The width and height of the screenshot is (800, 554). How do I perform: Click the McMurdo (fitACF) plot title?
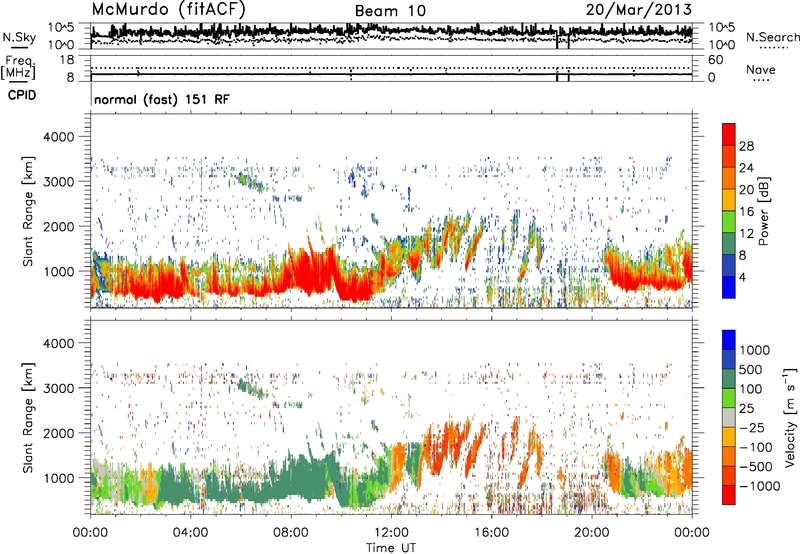pos(168,9)
